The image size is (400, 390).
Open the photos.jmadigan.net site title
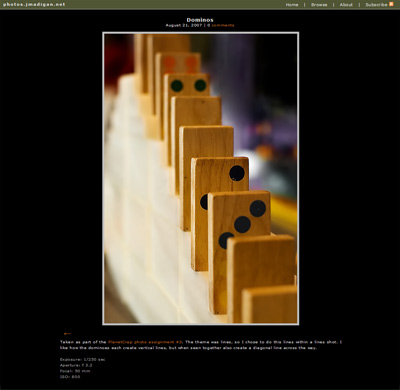[x=34, y=4]
